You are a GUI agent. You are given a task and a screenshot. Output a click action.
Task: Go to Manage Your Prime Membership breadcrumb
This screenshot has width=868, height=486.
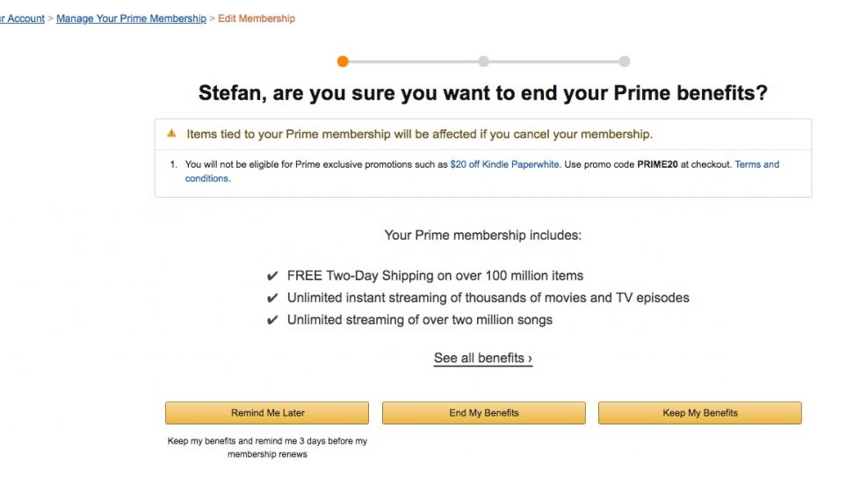coord(131,18)
